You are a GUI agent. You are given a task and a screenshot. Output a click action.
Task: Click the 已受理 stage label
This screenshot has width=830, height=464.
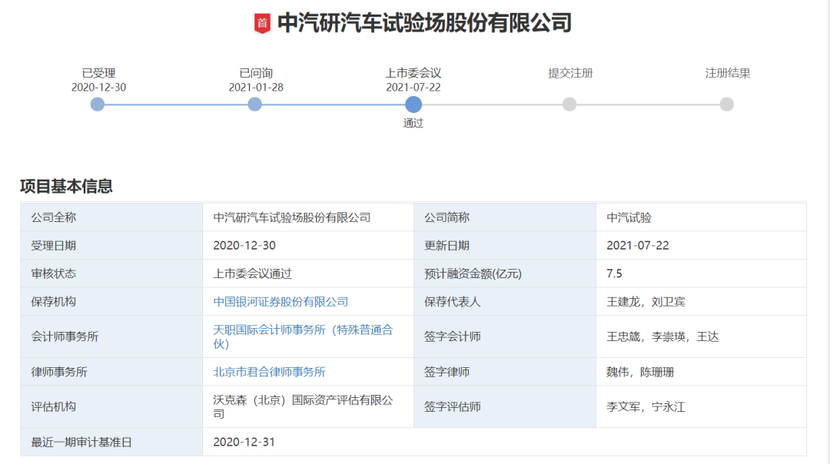pyautogui.click(x=98, y=73)
